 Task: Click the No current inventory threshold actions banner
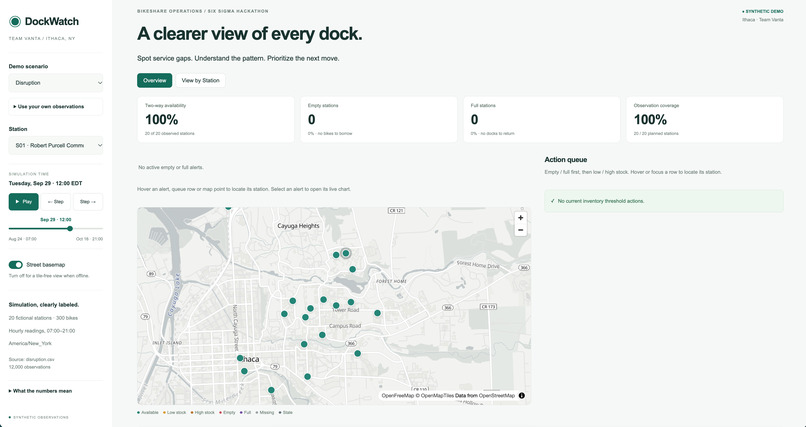click(x=664, y=201)
